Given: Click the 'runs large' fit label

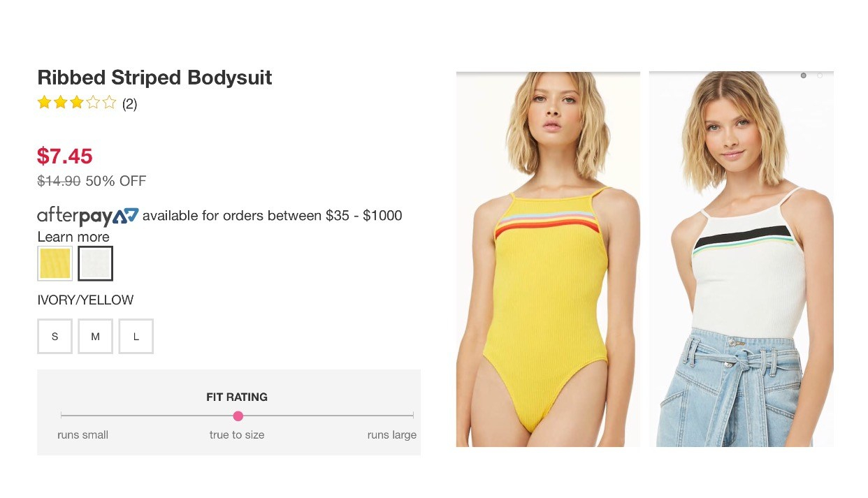Looking at the screenshot, I should pyautogui.click(x=391, y=434).
